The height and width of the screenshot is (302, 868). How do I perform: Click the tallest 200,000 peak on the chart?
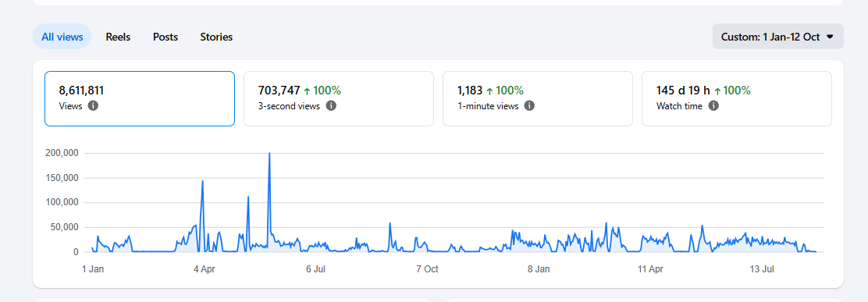click(269, 154)
